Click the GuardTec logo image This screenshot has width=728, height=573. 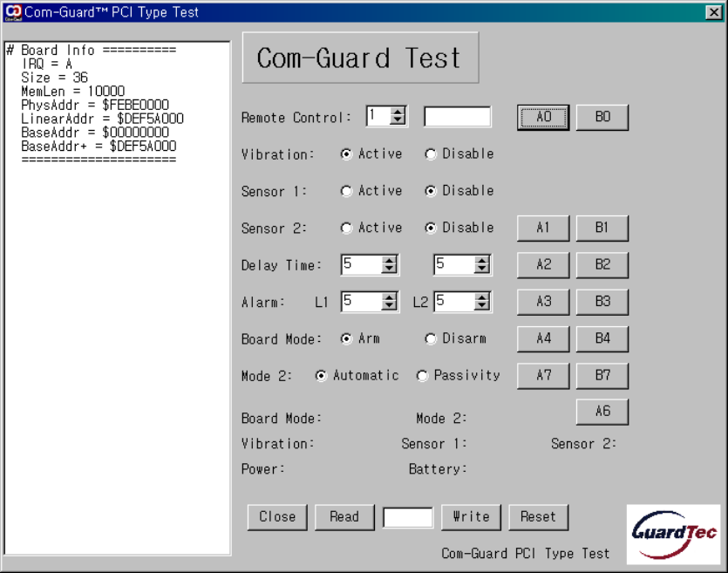pos(674,535)
